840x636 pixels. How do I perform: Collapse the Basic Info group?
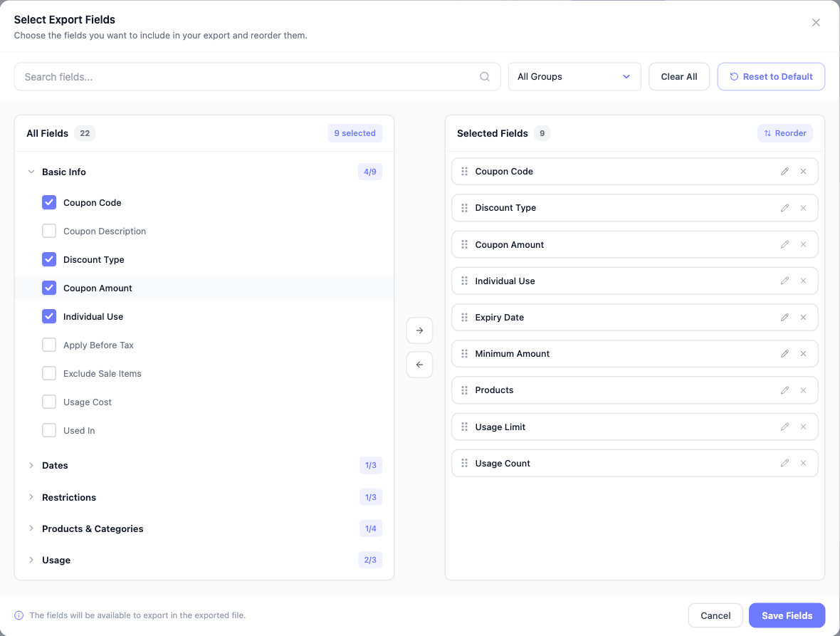pos(31,172)
